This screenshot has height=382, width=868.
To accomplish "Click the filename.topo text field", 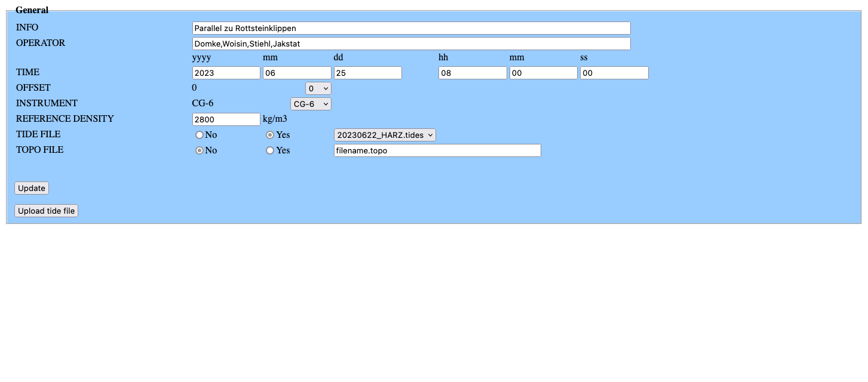I will [437, 150].
